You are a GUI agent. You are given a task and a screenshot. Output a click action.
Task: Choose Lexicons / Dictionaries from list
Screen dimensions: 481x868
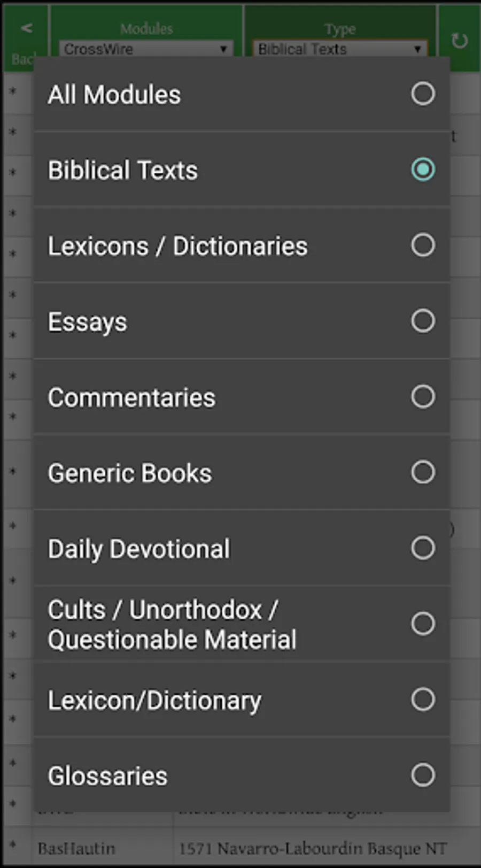point(178,246)
